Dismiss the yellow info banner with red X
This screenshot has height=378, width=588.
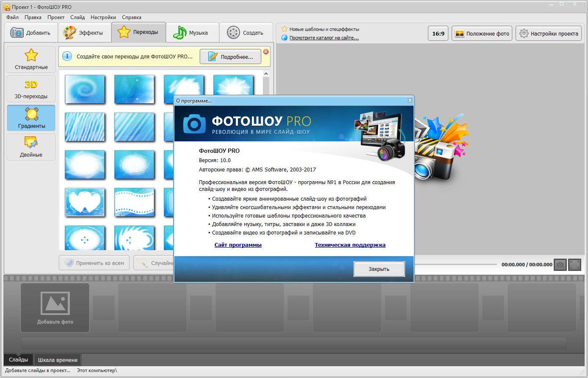266,52
